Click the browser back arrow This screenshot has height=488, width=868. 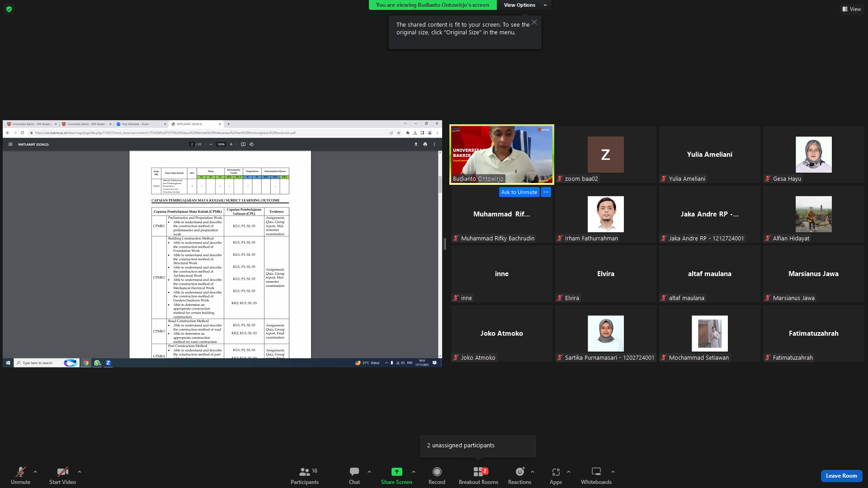(8, 133)
